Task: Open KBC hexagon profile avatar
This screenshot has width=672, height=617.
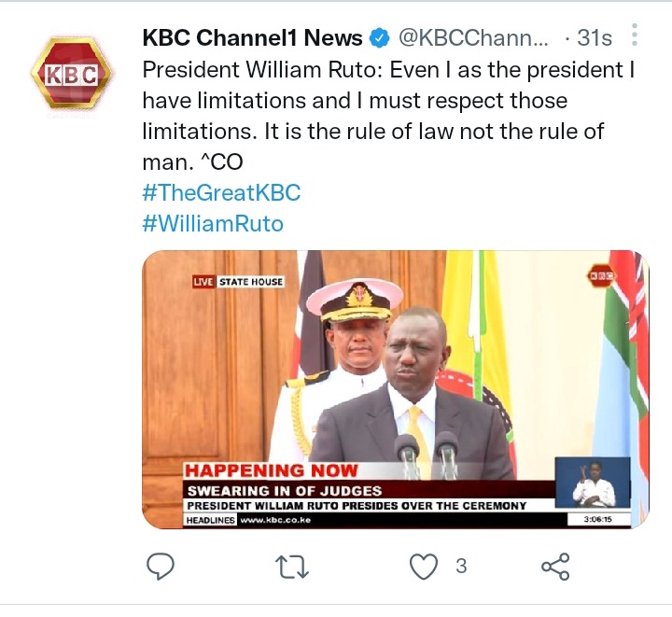Action: (x=71, y=73)
